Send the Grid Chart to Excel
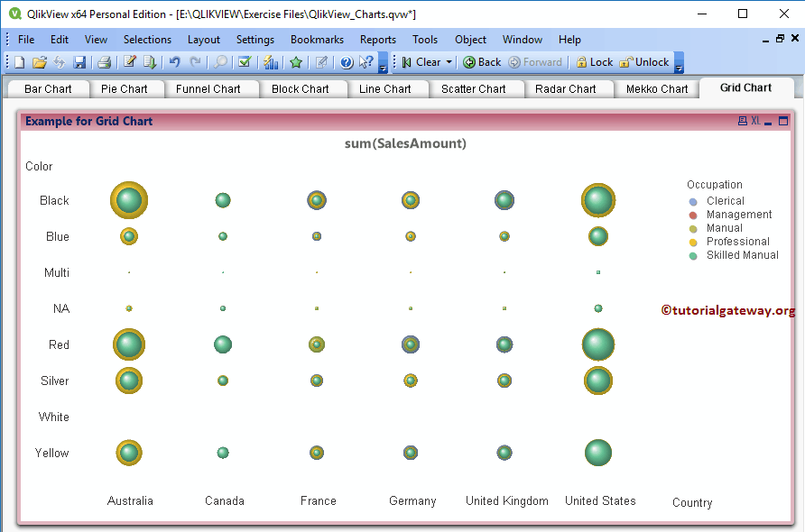The image size is (805, 532). [x=755, y=120]
